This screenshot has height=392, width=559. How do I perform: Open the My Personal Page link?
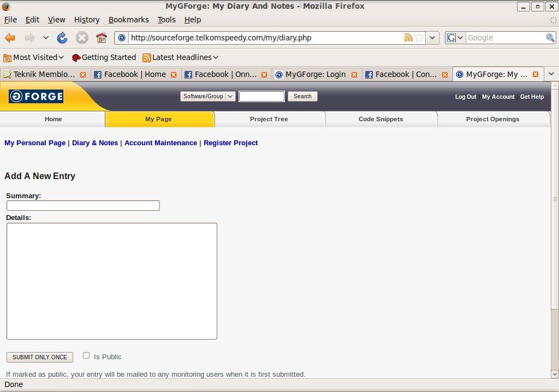pyautogui.click(x=35, y=142)
